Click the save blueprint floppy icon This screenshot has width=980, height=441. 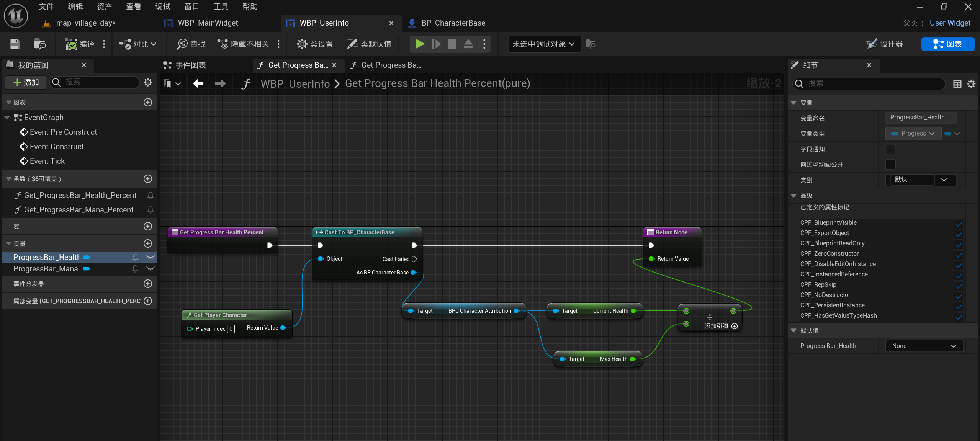pyautogui.click(x=15, y=44)
